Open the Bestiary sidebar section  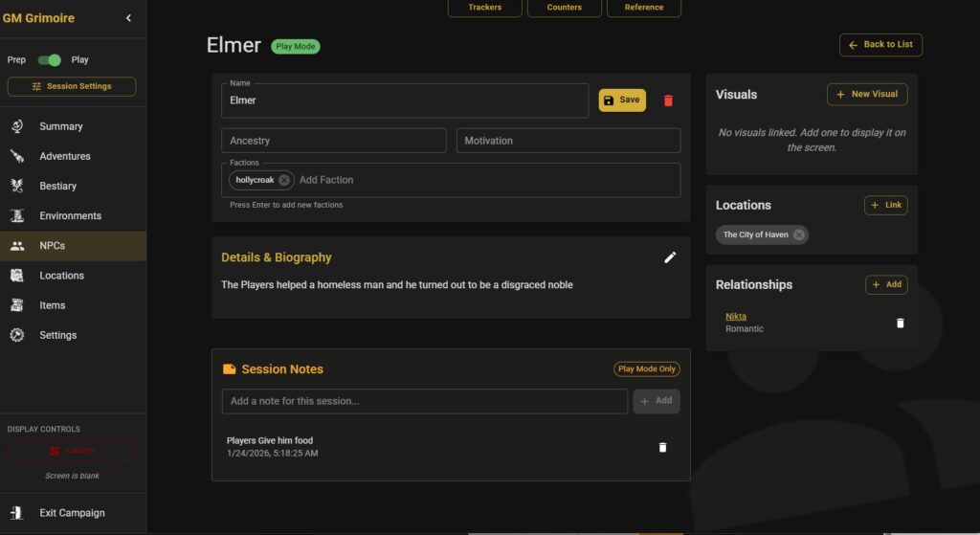pos(57,186)
